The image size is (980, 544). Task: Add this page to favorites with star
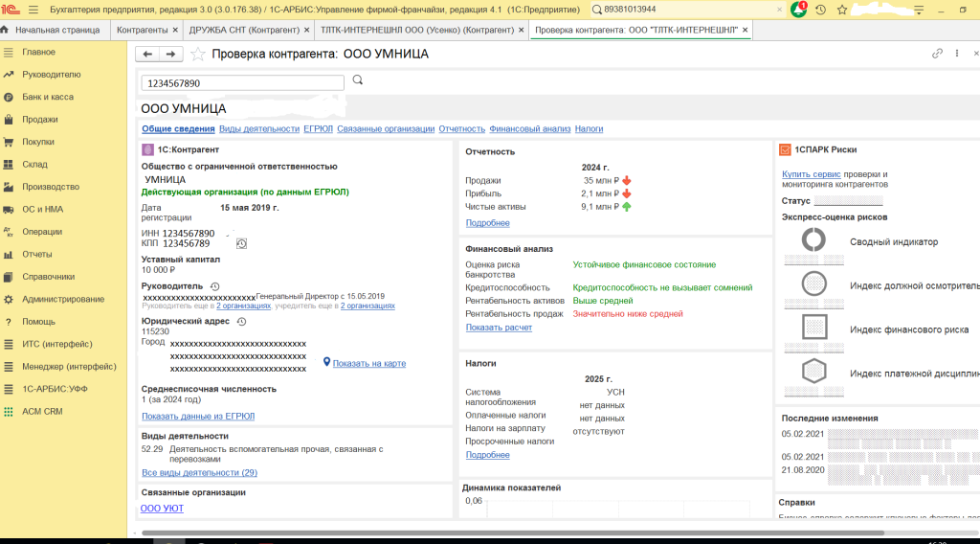[x=198, y=55]
